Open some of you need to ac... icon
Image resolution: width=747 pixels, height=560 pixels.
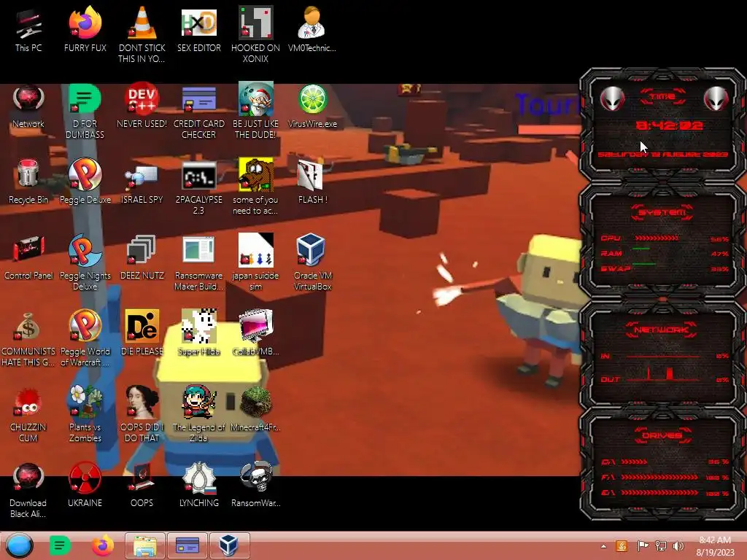[x=256, y=187]
